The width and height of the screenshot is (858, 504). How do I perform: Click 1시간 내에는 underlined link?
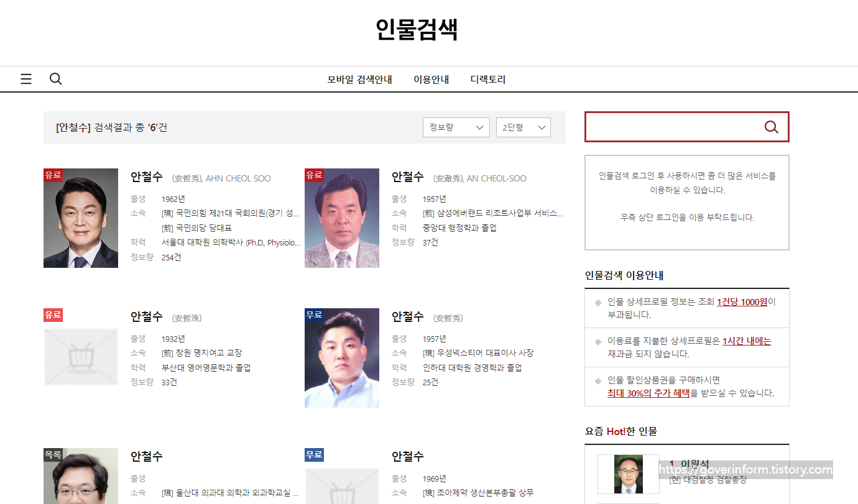(747, 341)
